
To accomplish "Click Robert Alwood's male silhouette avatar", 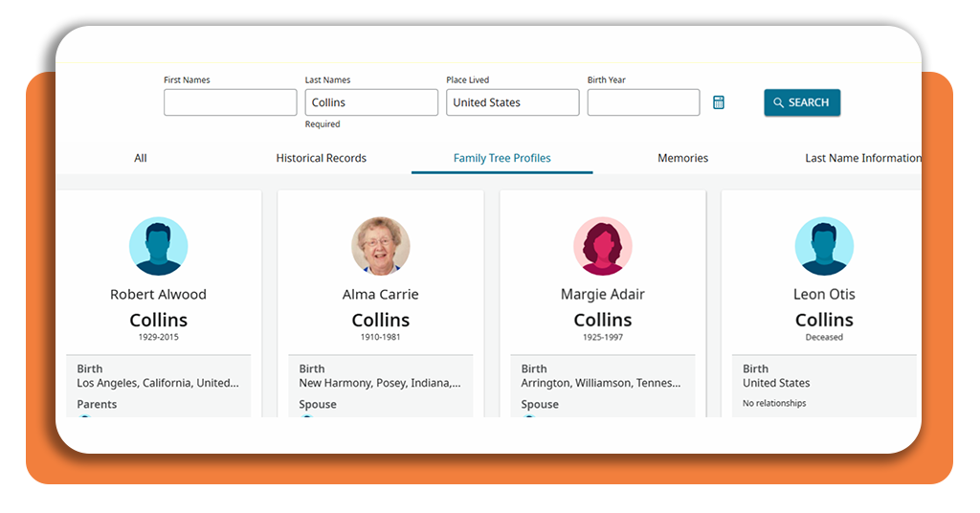I will [x=158, y=246].
